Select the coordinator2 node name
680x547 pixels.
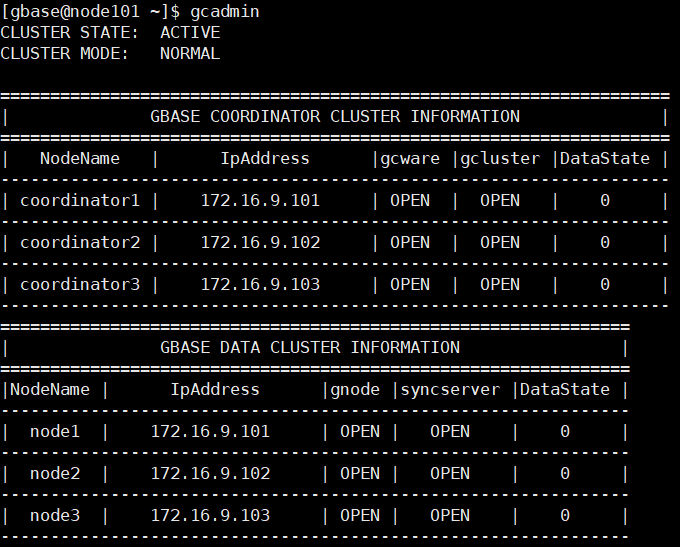point(80,242)
